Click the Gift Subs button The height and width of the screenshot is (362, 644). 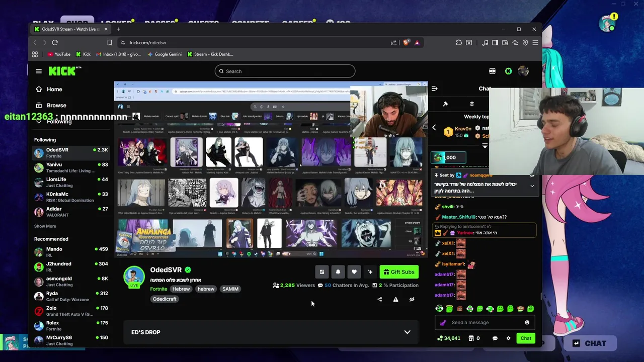pyautogui.click(x=399, y=272)
